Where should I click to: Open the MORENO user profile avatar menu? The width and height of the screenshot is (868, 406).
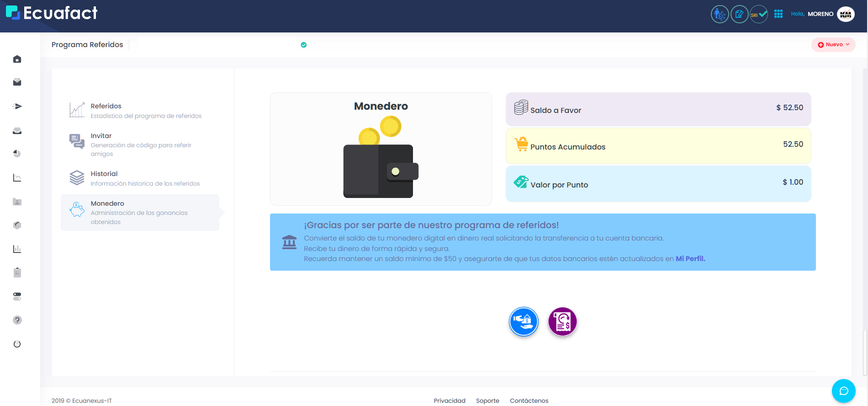(846, 14)
